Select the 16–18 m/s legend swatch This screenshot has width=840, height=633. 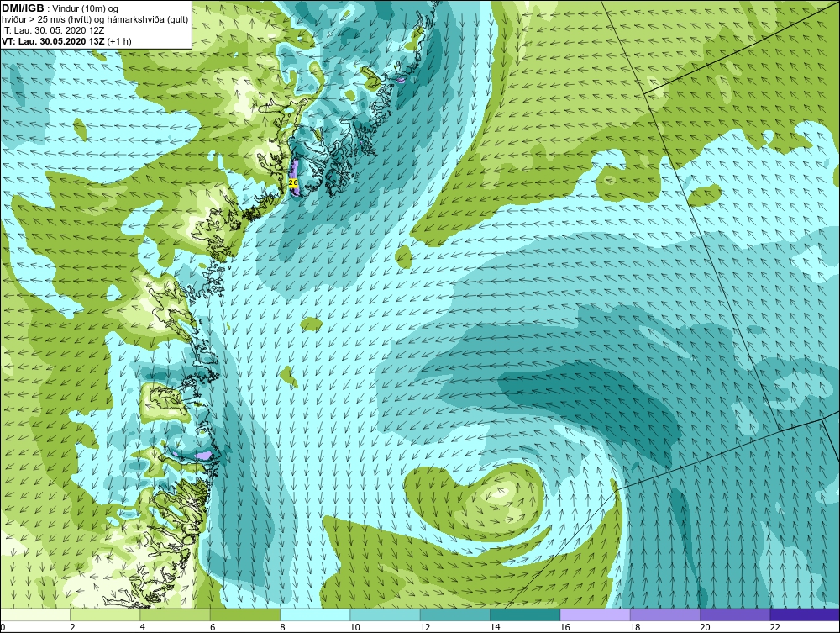pos(595,615)
